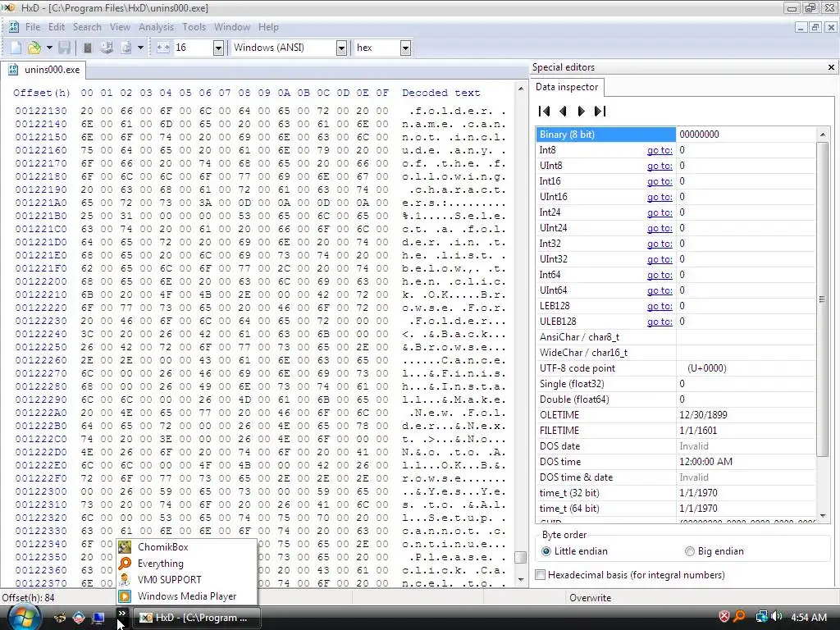The height and width of the screenshot is (630, 840).
Task: Click go to link for Int32
Action: [660, 244]
